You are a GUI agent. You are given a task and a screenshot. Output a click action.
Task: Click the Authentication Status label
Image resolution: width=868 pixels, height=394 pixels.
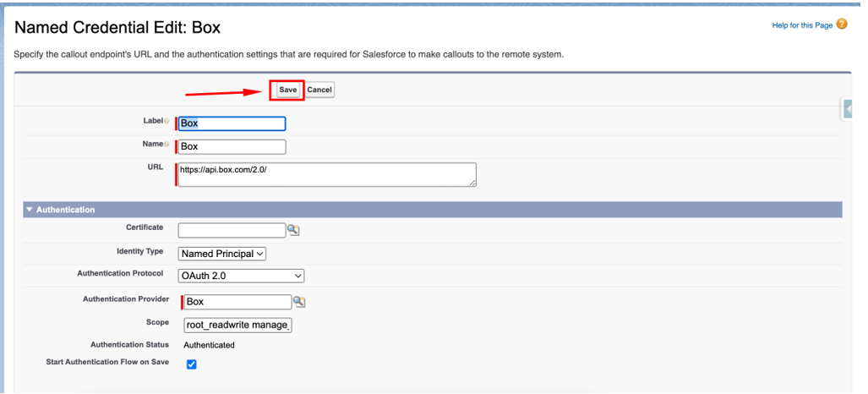(129, 345)
